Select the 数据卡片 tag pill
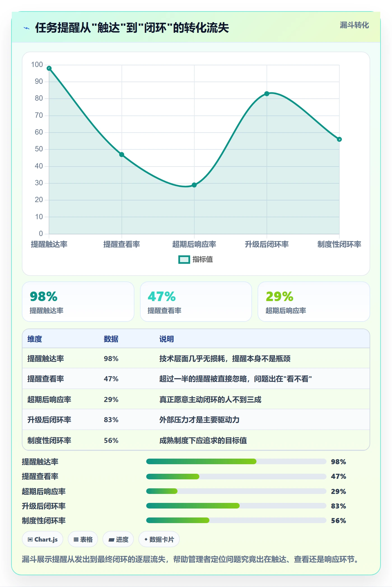This screenshot has width=392, height=587. pyautogui.click(x=159, y=539)
